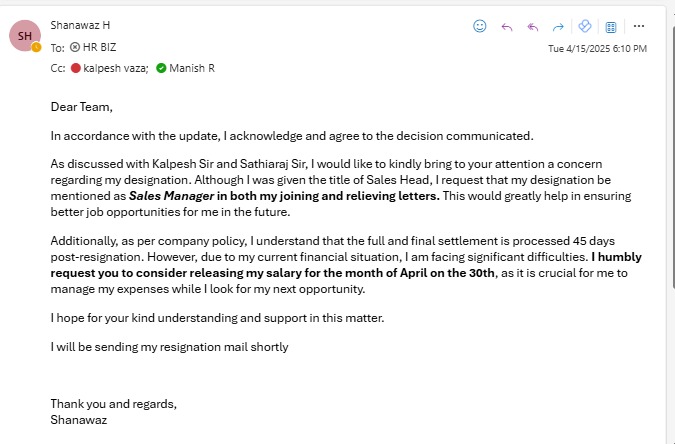
Task: Click the Dear Team greeting line
Action: pos(82,106)
